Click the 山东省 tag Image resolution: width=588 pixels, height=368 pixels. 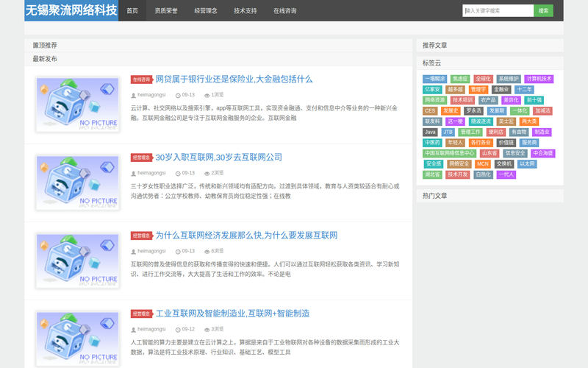point(490,153)
